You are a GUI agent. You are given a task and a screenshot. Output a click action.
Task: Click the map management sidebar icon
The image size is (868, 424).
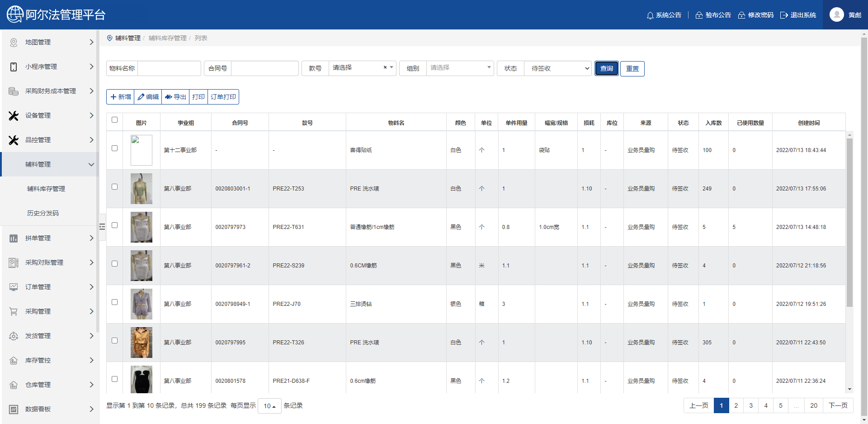point(14,42)
